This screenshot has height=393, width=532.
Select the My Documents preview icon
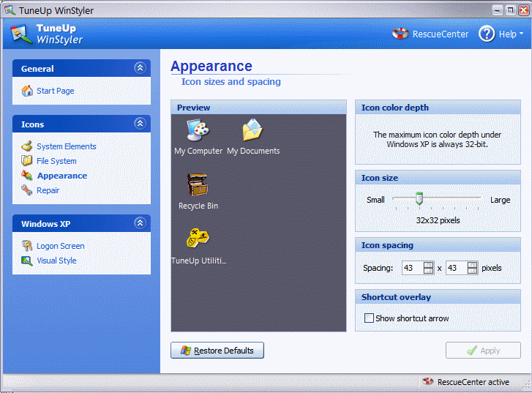pos(252,130)
